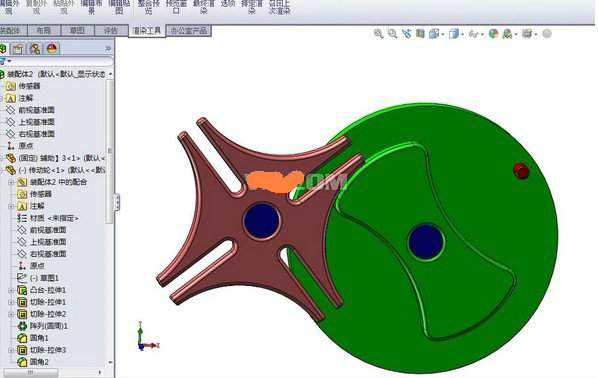
Task: Click the Zoom to Area magnifier icon
Action: point(392,34)
